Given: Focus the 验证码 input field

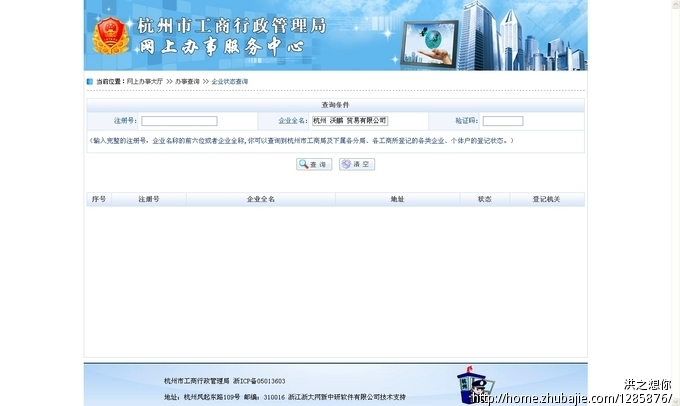Looking at the screenshot, I should pyautogui.click(x=503, y=121).
